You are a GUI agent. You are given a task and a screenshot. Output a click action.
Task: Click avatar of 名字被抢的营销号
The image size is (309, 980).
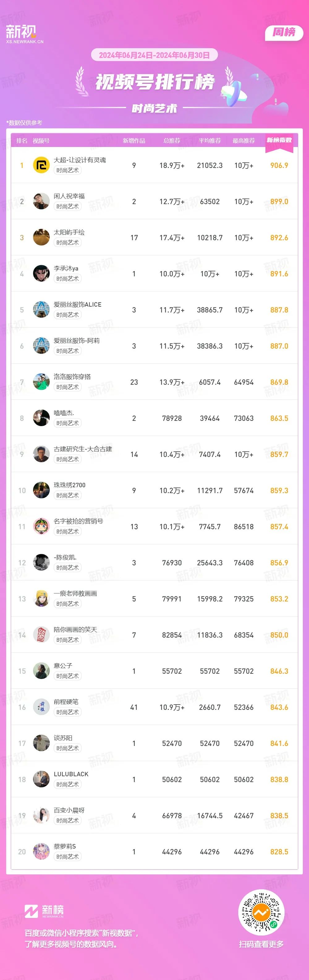click(x=41, y=526)
